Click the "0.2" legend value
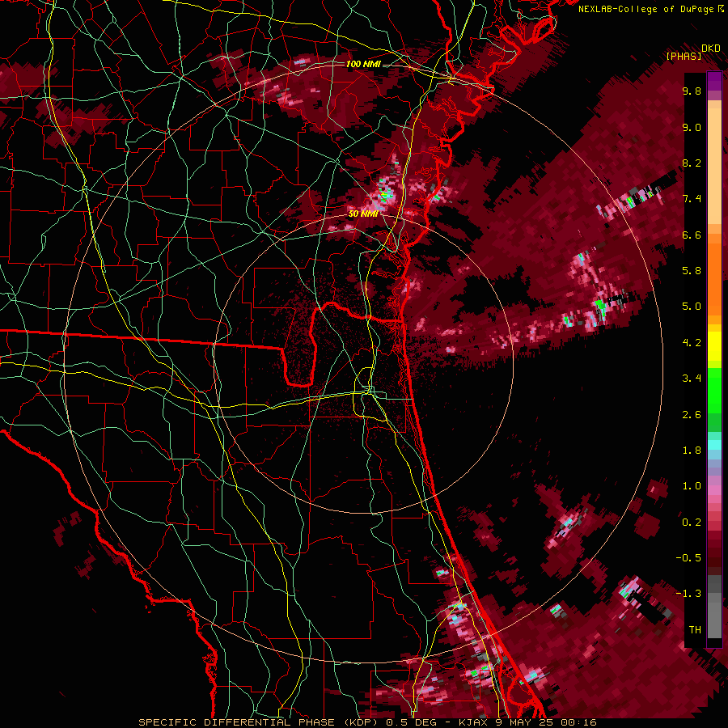 [692, 522]
